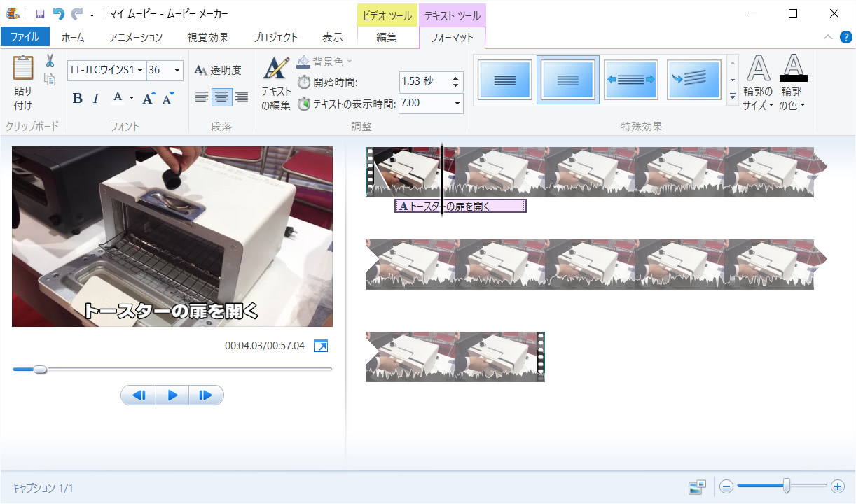Select center text alignment
The image size is (856, 504).
(x=221, y=97)
